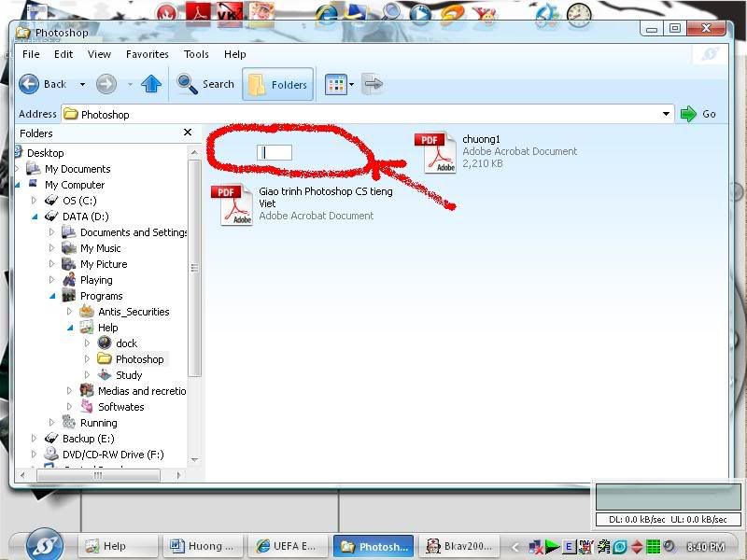Click the grey arrow toolbar icon
Viewport: 747px width, 560px height.
[x=373, y=84]
